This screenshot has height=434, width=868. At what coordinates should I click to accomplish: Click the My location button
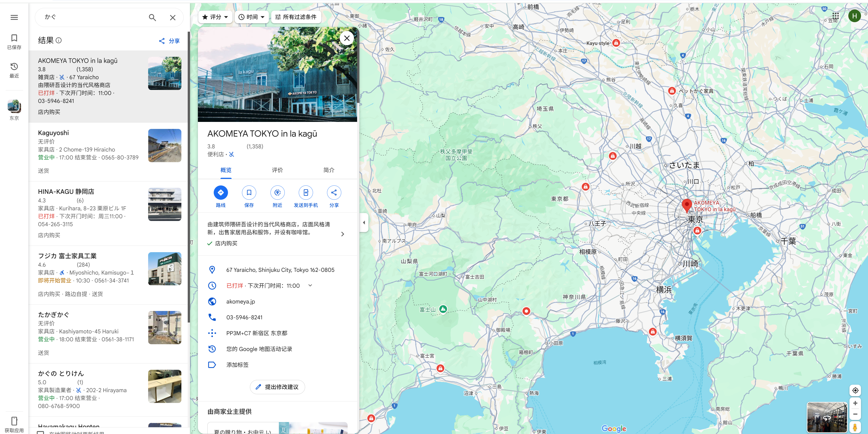(x=855, y=390)
